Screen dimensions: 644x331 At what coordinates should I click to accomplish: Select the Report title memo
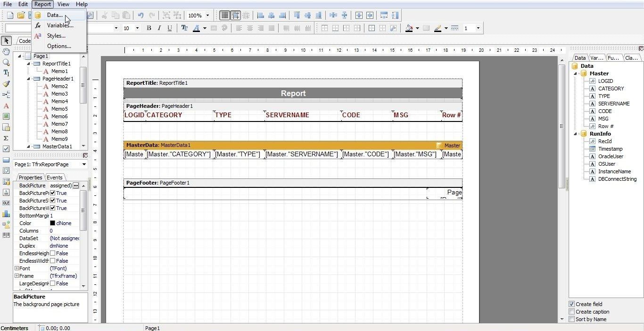point(293,93)
